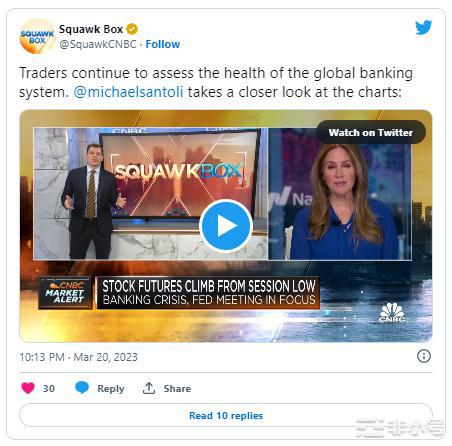The image size is (452, 446).
Task: Click the Reply text label
Action: pos(111,389)
